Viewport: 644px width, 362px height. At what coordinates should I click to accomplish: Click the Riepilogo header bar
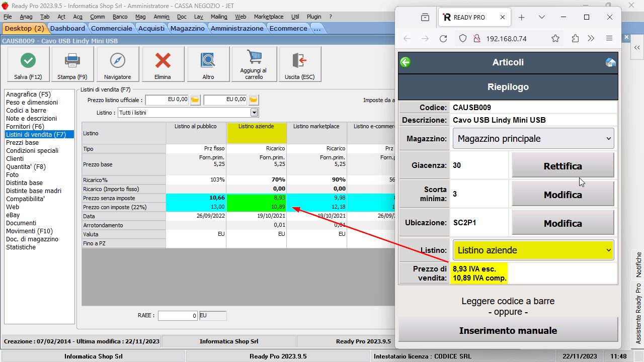coord(508,87)
